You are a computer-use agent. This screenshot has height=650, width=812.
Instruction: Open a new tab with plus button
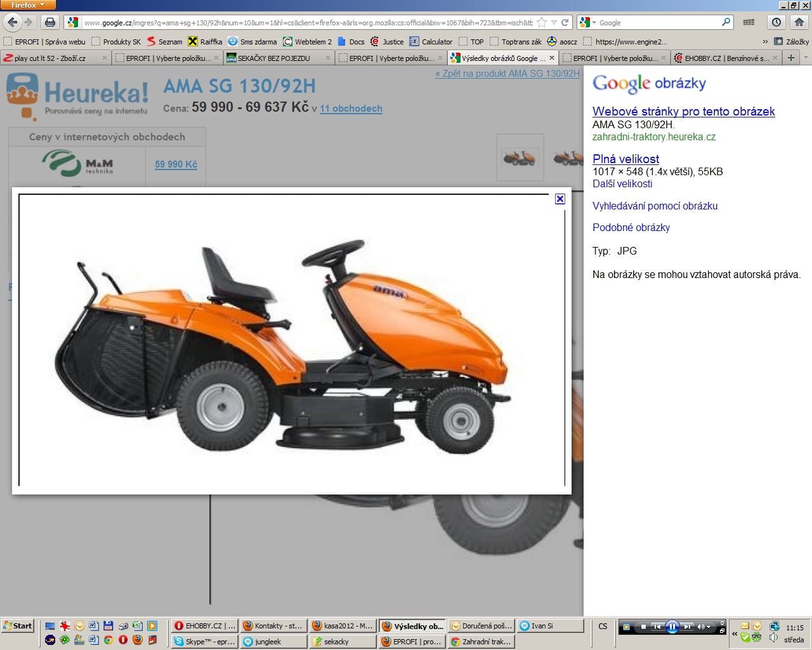pyautogui.click(x=791, y=58)
